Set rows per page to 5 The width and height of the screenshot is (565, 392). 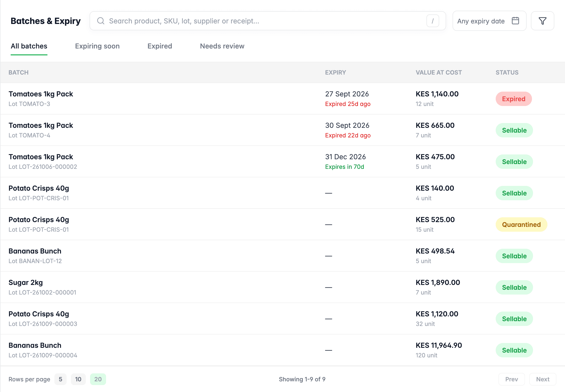(x=60, y=379)
